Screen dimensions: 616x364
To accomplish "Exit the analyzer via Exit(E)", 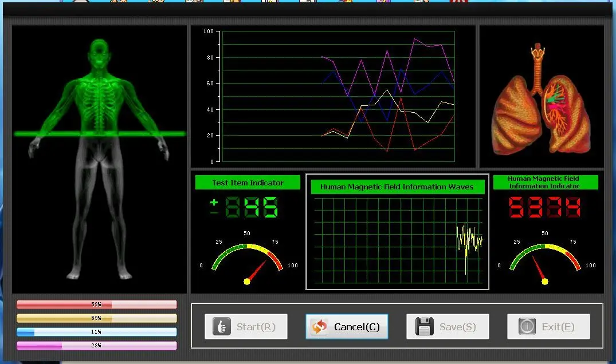I will tap(548, 326).
